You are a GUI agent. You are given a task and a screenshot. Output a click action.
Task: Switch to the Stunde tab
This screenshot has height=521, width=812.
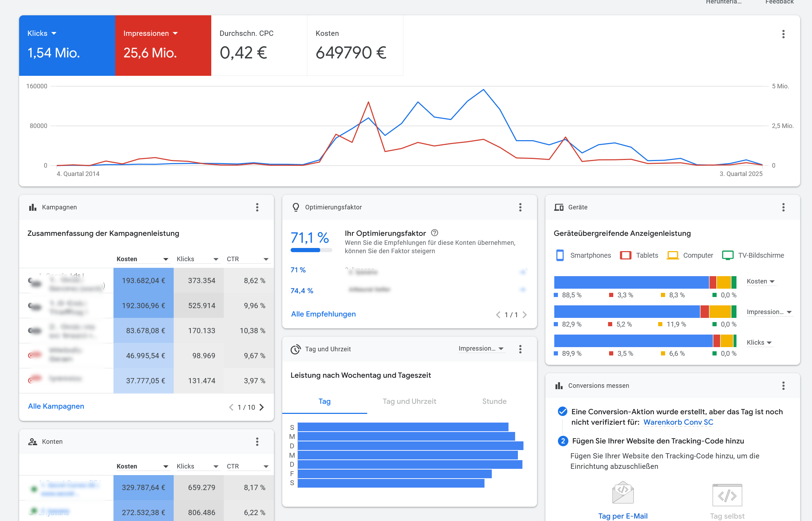[x=494, y=402]
